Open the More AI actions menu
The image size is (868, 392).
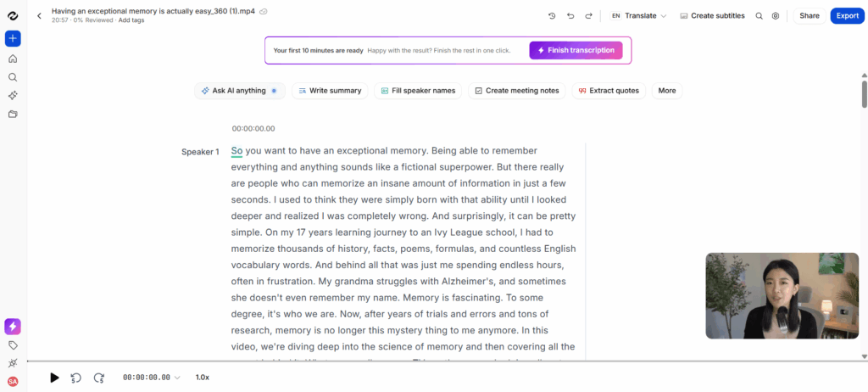pyautogui.click(x=667, y=91)
